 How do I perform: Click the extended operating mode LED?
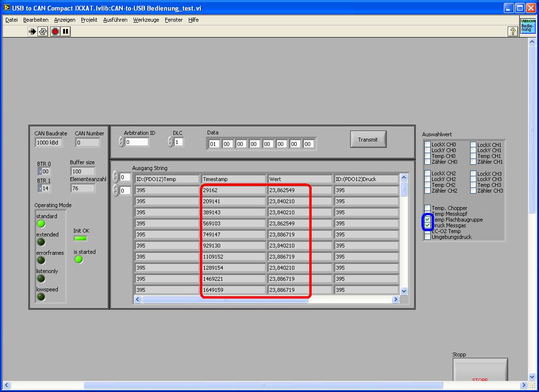tap(41, 242)
